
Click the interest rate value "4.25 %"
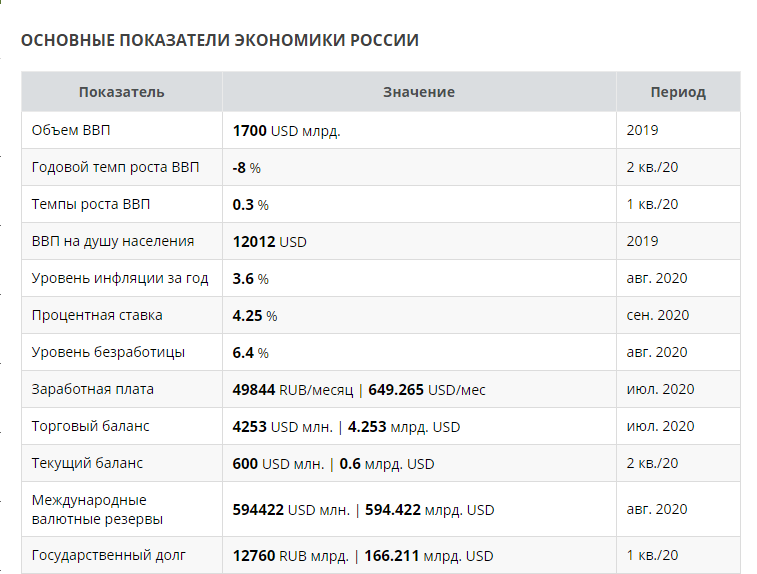pos(254,316)
